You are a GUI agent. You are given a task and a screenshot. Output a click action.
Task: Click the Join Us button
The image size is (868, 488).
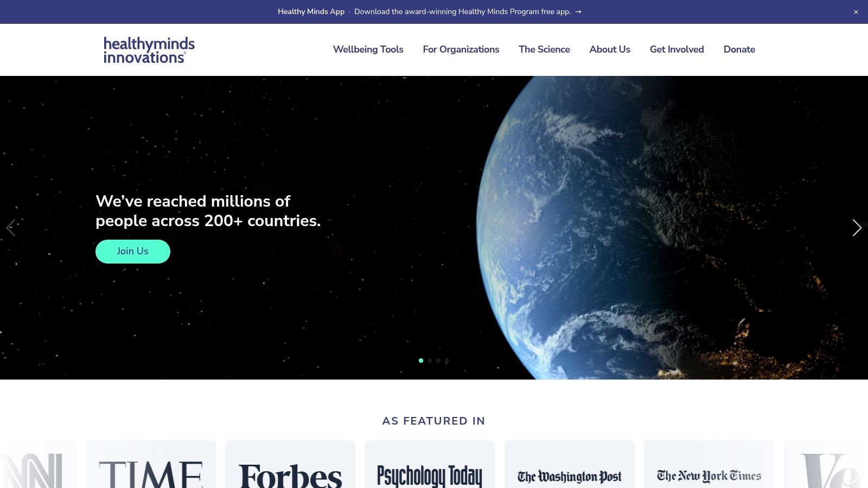coord(133,252)
